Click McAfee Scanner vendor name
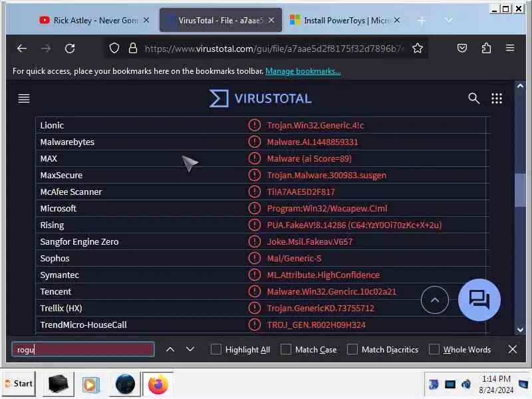The height and width of the screenshot is (399, 532). click(71, 192)
